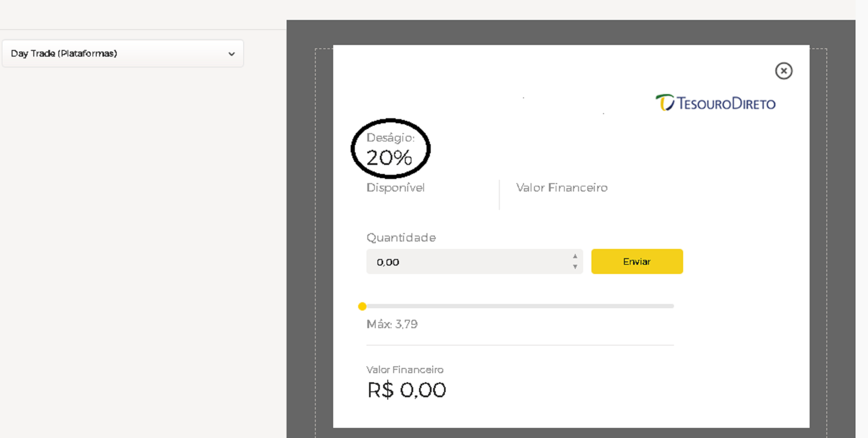Click the R$ 0,00 total amount
The width and height of the screenshot is (868, 438).
coord(406,390)
